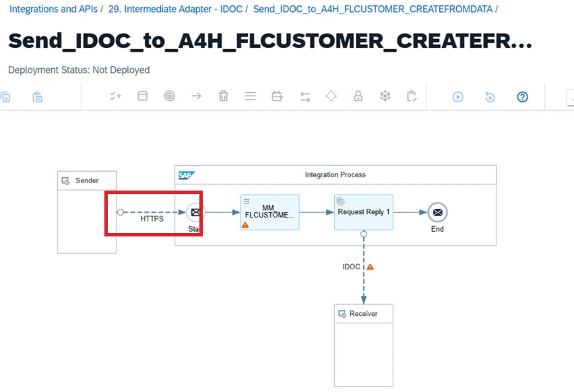Open the Integrations and APIs breadcrumb
Viewport: 574px width, 392px height.
53,9
